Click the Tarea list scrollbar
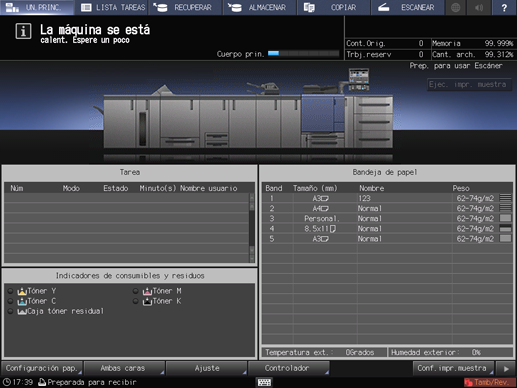This screenshot has width=517, height=388. tap(252, 228)
